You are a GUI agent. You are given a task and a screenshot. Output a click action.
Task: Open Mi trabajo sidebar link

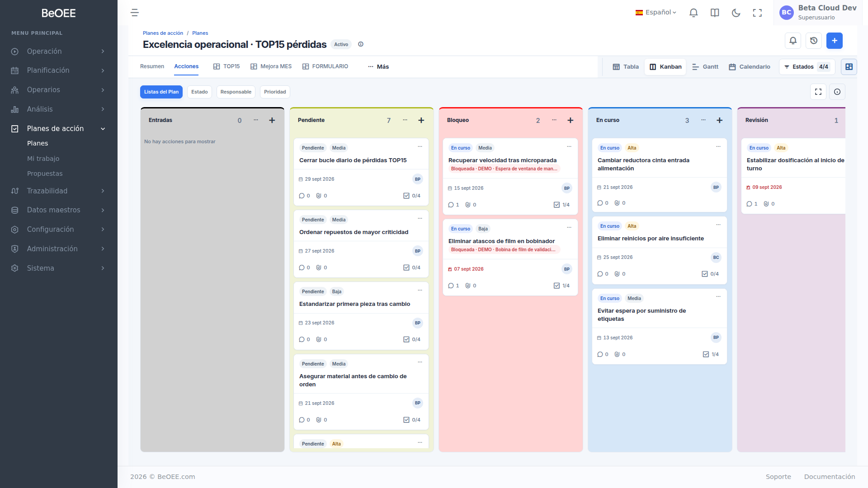point(43,159)
